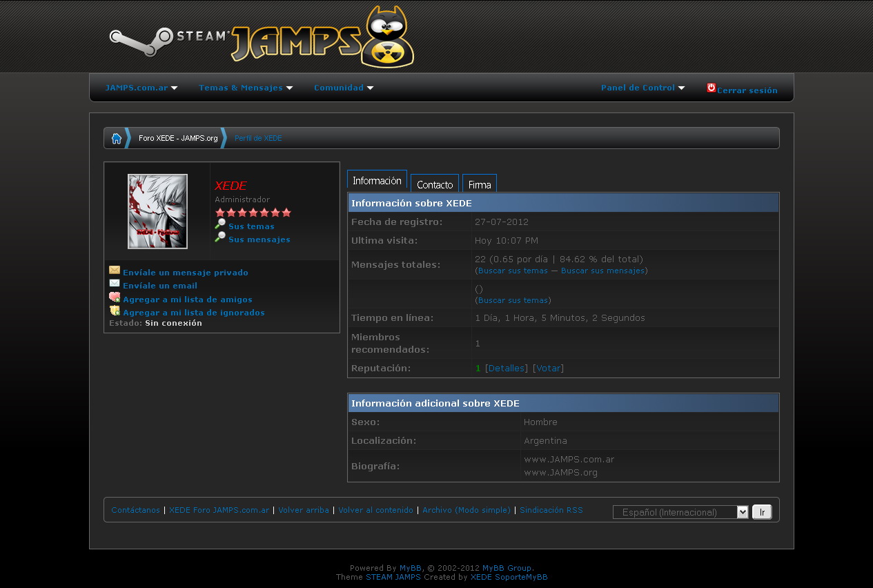Image resolution: width=873 pixels, height=588 pixels.
Task: Open the reputation Detalles link
Action: coord(507,369)
